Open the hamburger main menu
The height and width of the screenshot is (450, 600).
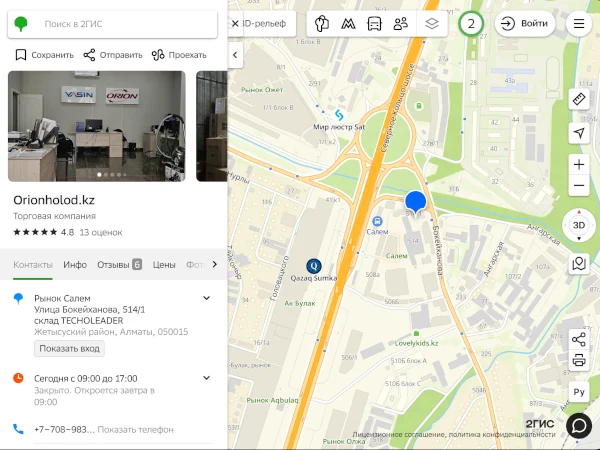tap(579, 24)
